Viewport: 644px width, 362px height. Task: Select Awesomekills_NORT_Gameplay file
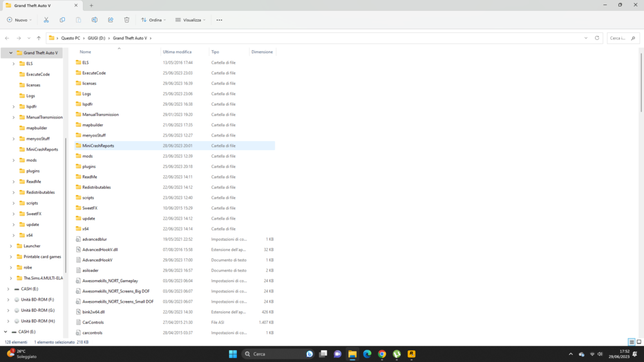click(110, 281)
